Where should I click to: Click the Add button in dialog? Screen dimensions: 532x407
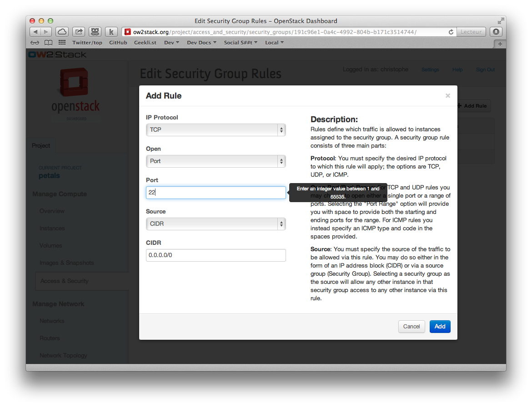(440, 326)
